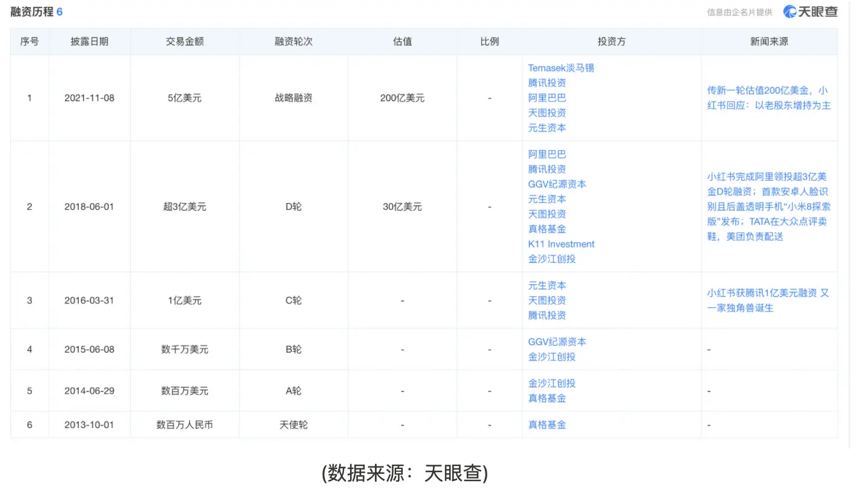The height and width of the screenshot is (504, 867).
Task: Select the date cell 2013-10-01
Action: (89, 425)
